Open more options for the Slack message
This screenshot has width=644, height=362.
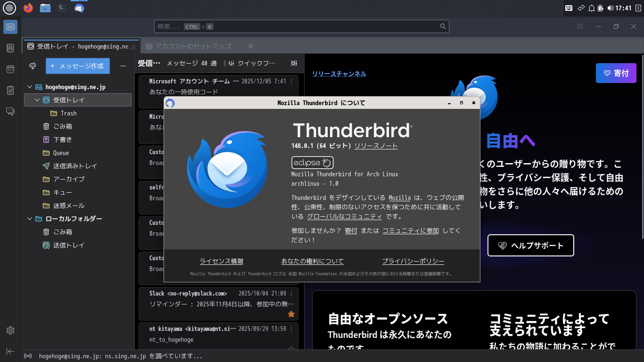coord(291,294)
